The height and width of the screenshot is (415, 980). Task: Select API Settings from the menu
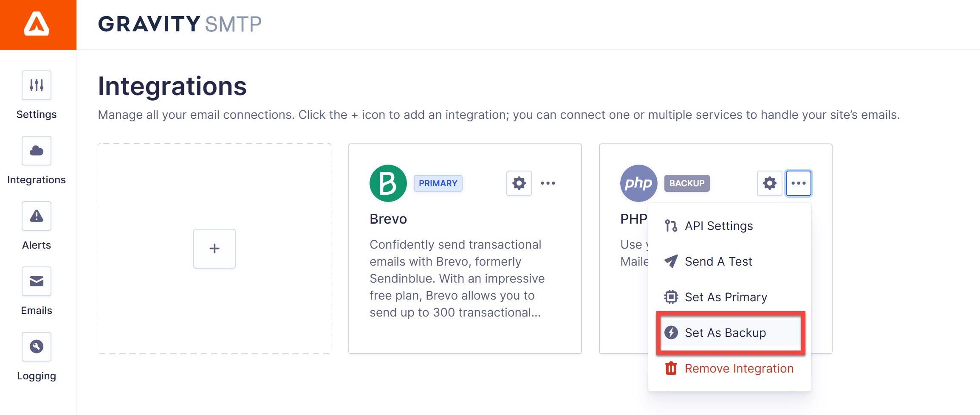719,226
